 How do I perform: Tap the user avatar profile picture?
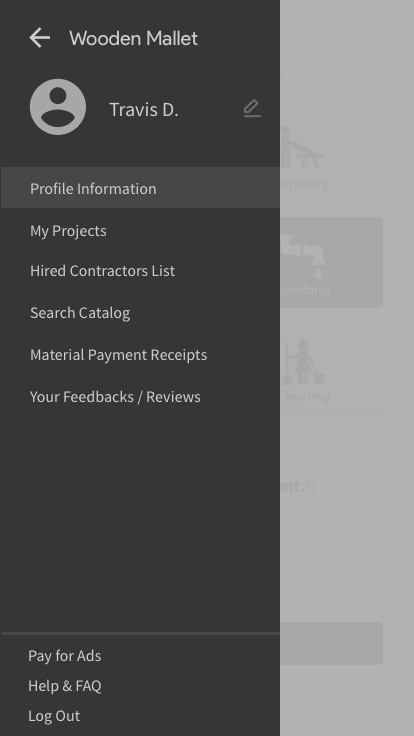pyautogui.click(x=58, y=107)
